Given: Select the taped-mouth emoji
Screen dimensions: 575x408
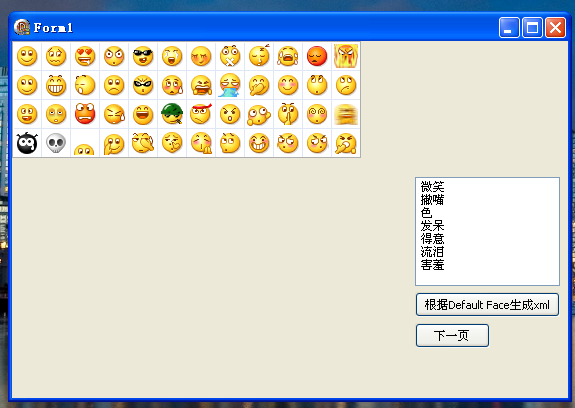Looking at the screenshot, I should click(x=230, y=56).
